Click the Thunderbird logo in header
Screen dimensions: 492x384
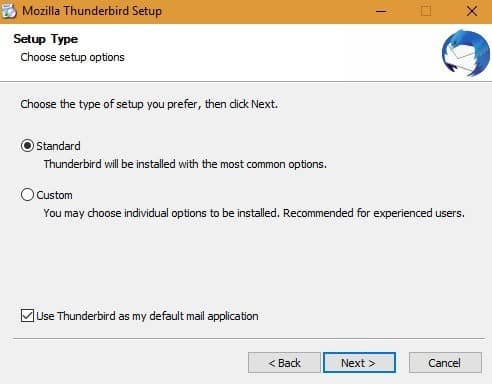pos(466,53)
